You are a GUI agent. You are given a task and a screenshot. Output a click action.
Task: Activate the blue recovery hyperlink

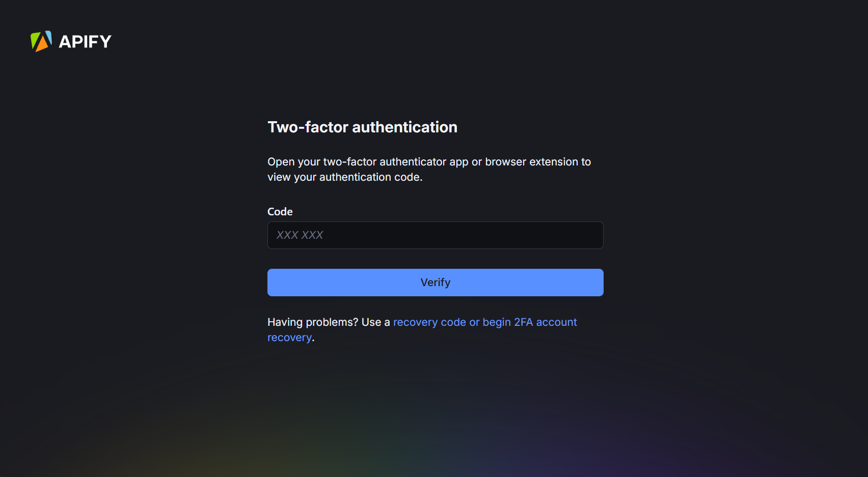(x=484, y=322)
